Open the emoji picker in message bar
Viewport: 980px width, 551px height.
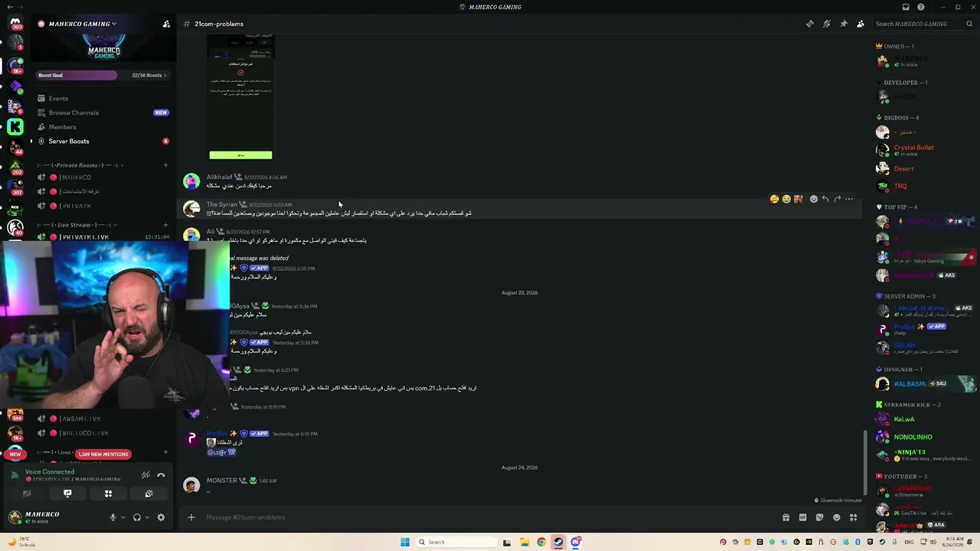[x=836, y=517]
